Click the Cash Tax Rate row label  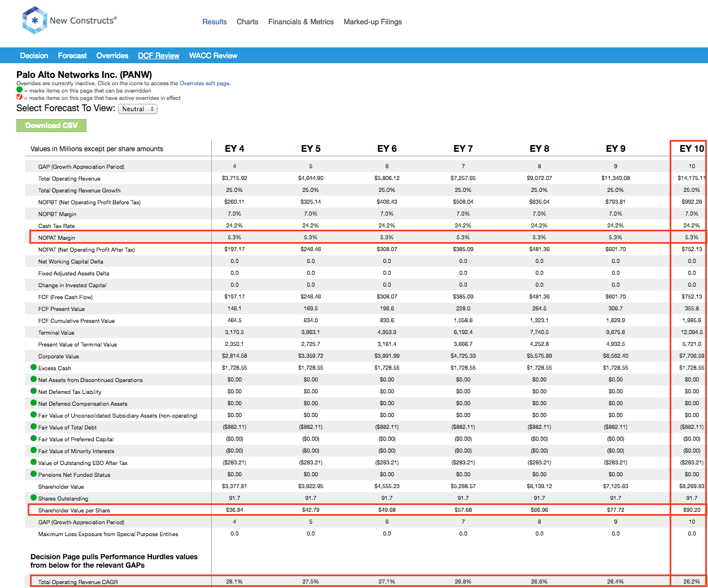(x=56, y=226)
